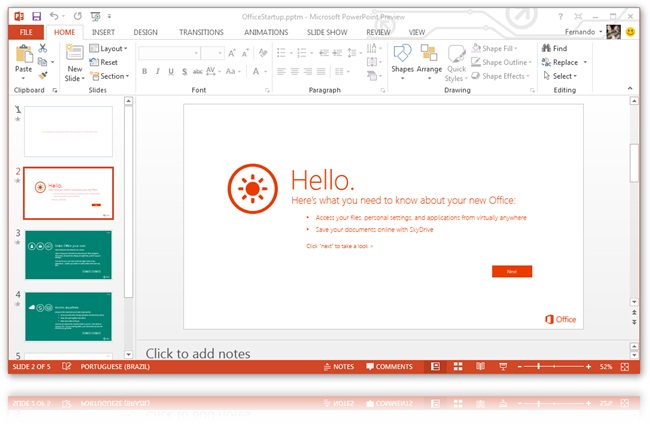Open the Select dropdown
The image size is (650, 424).
[x=560, y=76]
